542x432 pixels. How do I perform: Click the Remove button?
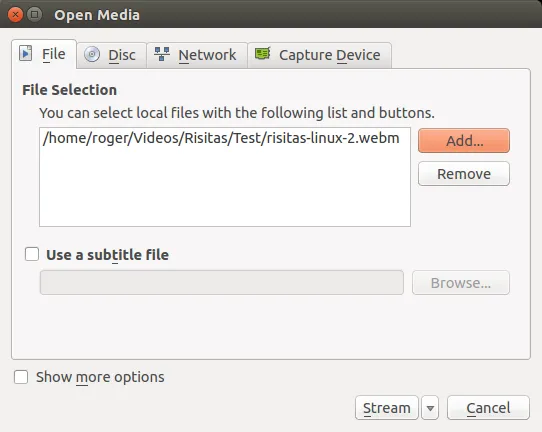tap(464, 174)
